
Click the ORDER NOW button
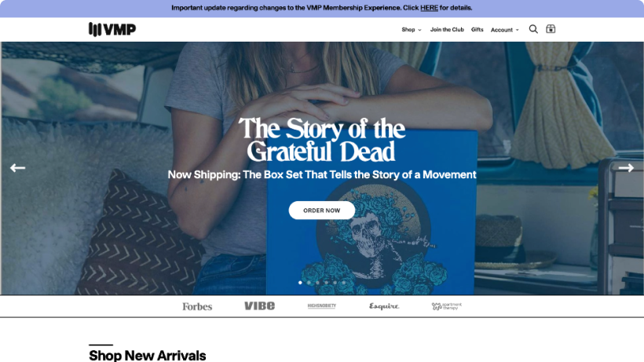pos(321,210)
